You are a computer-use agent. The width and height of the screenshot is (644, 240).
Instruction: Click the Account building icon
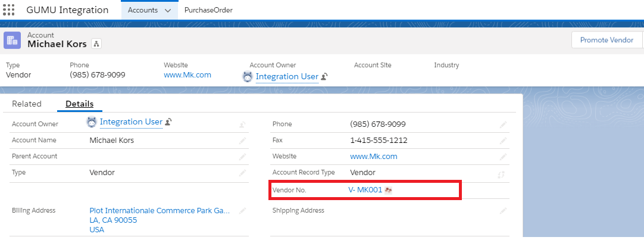click(x=12, y=40)
